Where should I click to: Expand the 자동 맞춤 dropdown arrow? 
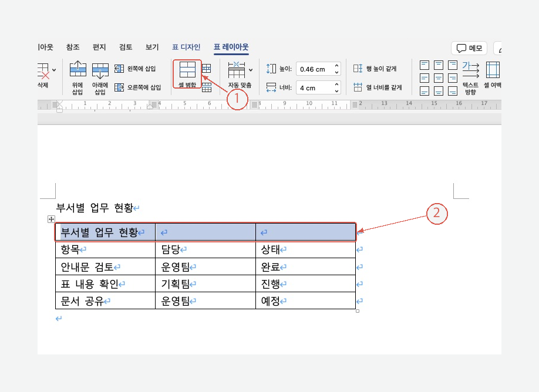[x=251, y=70]
